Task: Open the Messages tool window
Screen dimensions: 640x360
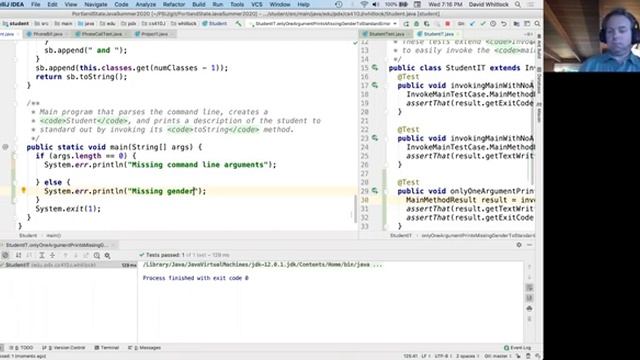Action: tap(144, 348)
